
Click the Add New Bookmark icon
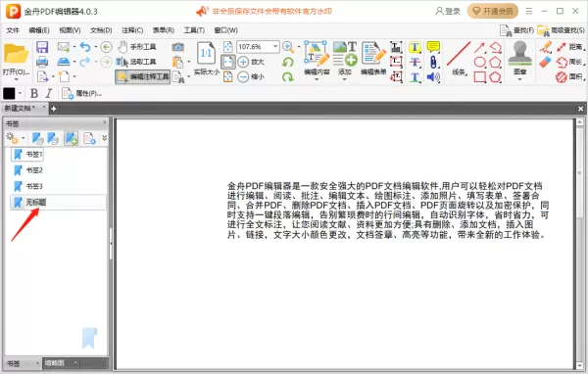click(x=72, y=138)
